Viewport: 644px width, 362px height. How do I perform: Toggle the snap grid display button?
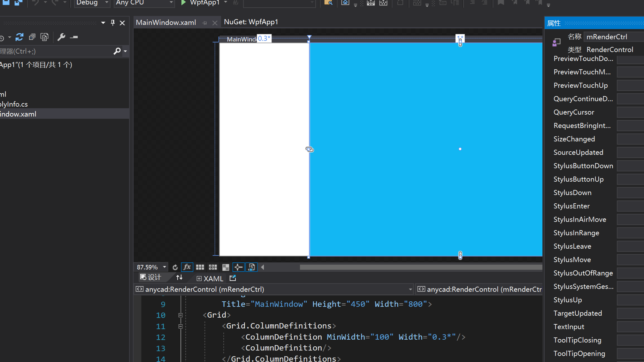(200, 267)
